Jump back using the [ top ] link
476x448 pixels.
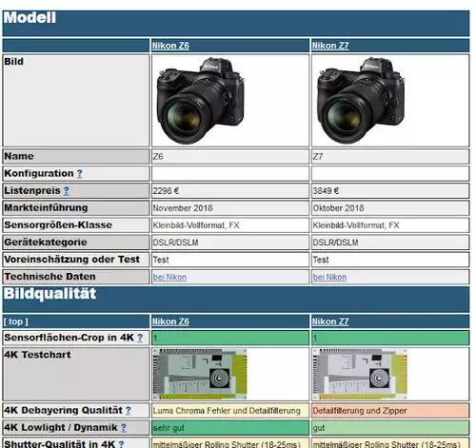[15, 321]
